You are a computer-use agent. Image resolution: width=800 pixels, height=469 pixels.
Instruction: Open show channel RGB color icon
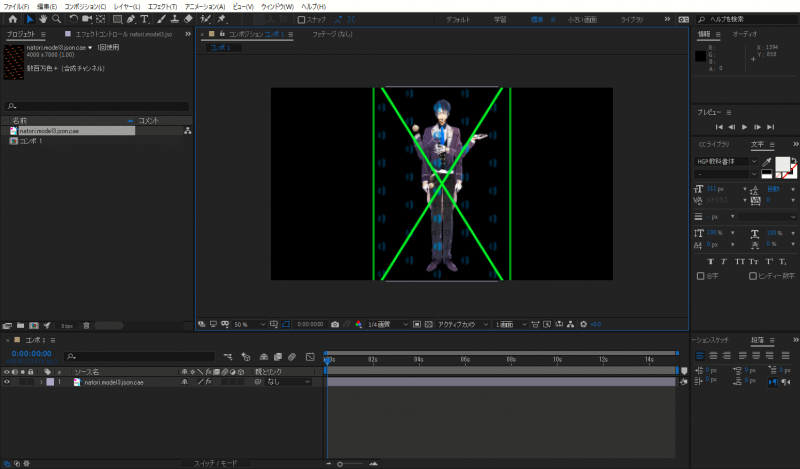(358, 325)
